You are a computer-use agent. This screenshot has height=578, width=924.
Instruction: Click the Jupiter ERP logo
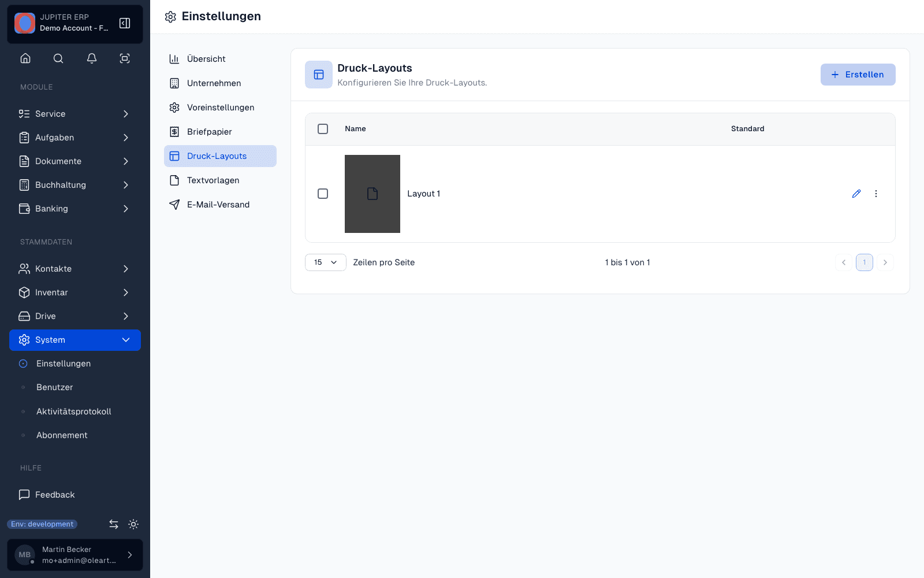point(25,23)
